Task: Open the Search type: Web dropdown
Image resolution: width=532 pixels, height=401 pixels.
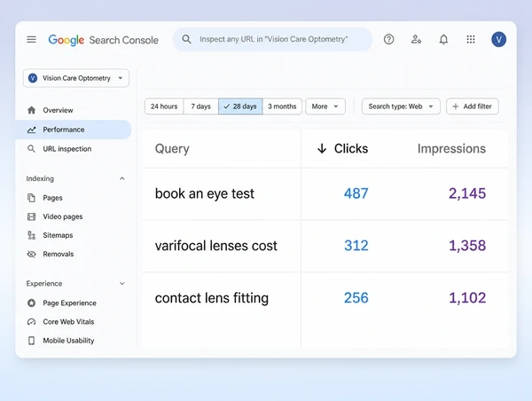Action: point(401,106)
